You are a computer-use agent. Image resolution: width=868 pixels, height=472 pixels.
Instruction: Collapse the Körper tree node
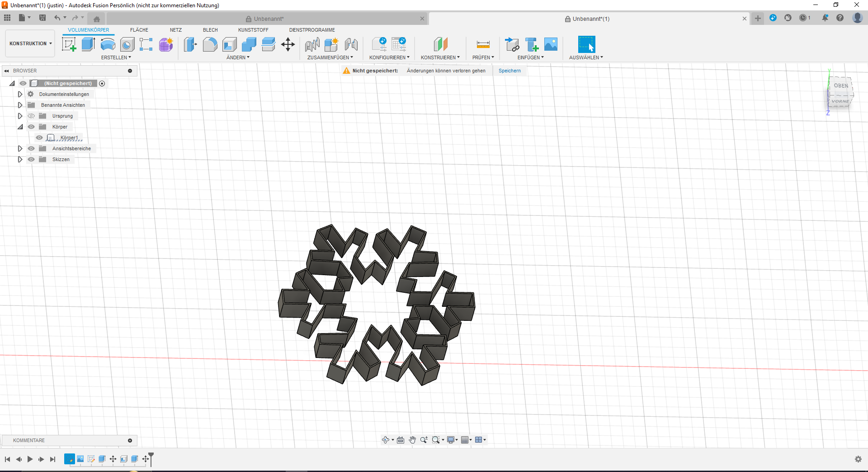tap(20, 127)
